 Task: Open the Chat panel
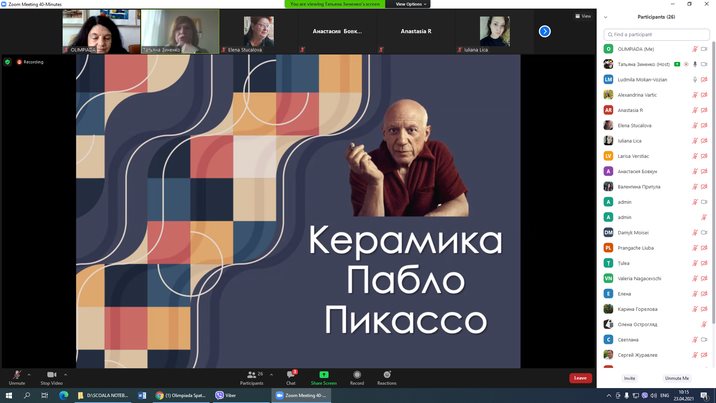[x=291, y=375]
